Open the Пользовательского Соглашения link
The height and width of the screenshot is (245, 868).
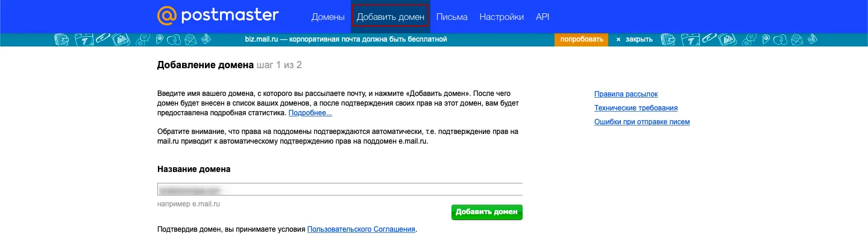click(361, 229)
